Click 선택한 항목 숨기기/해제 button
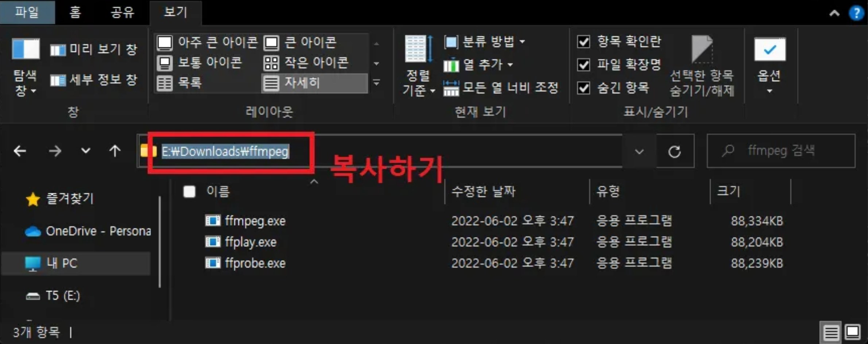Screen dimensions: 868x344 702,66
